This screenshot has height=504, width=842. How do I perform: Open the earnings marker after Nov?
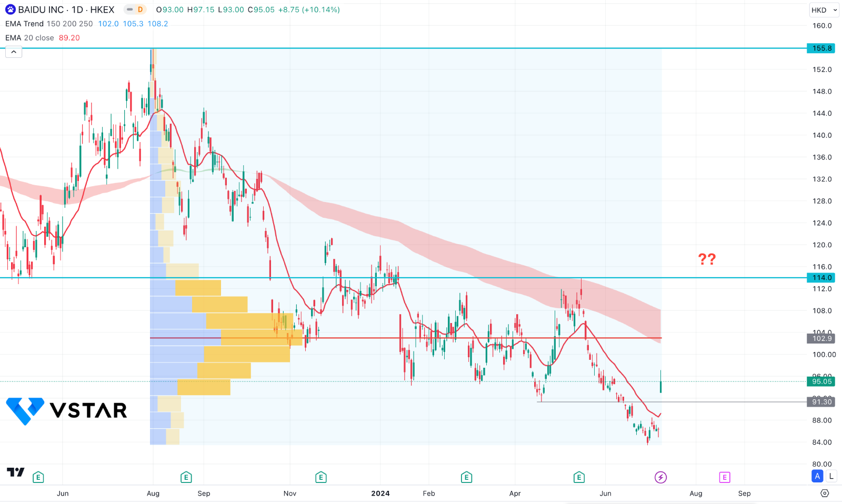[x=321, y=477]
